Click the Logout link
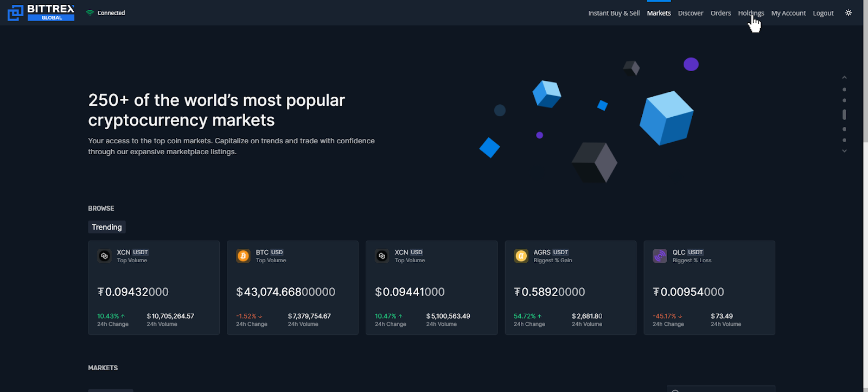The width and height of the screenshot is (868, 392). 823,13
